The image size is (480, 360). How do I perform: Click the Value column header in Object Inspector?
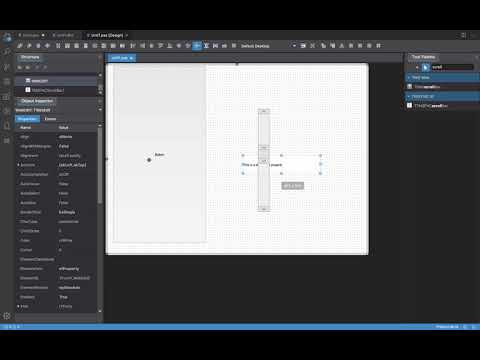(63, 127)
